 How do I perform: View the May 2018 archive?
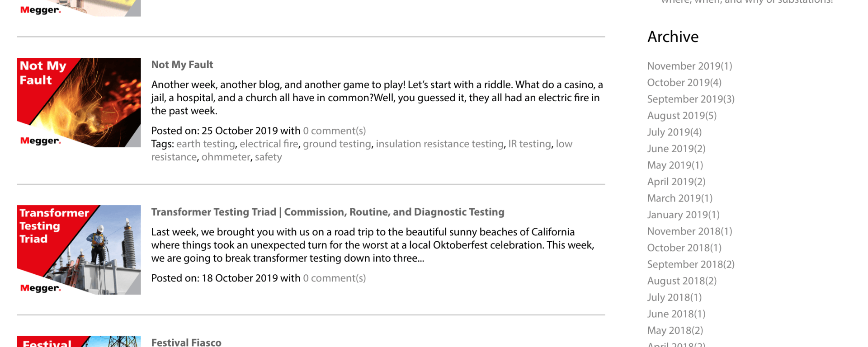pyautogui.click(x=675, y=330)
